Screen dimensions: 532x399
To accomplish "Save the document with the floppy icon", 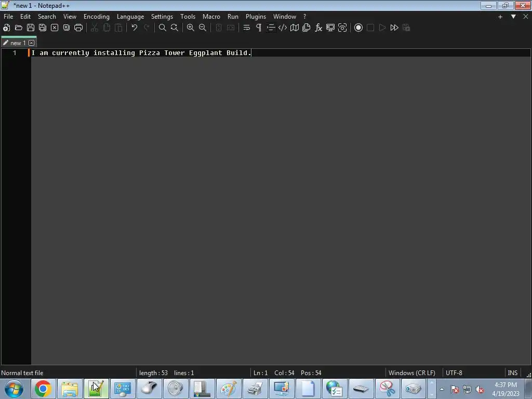I will coord(31,28).
